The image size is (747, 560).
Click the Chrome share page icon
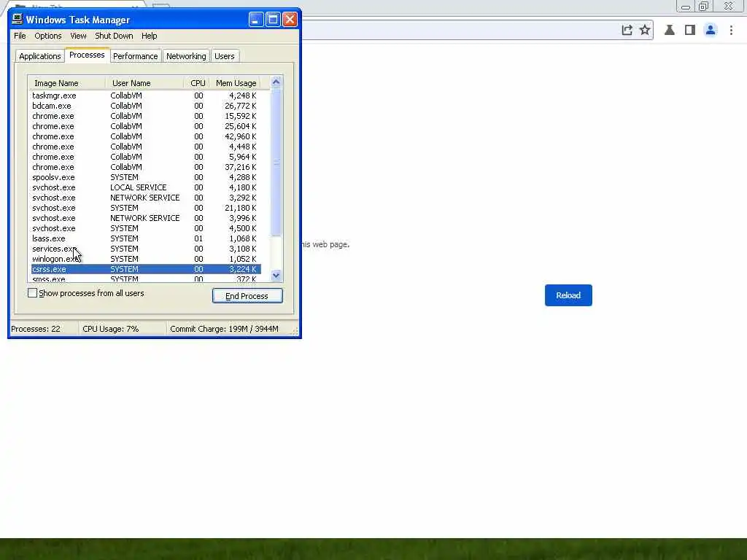pyautogui.click(x=627, y=30)
